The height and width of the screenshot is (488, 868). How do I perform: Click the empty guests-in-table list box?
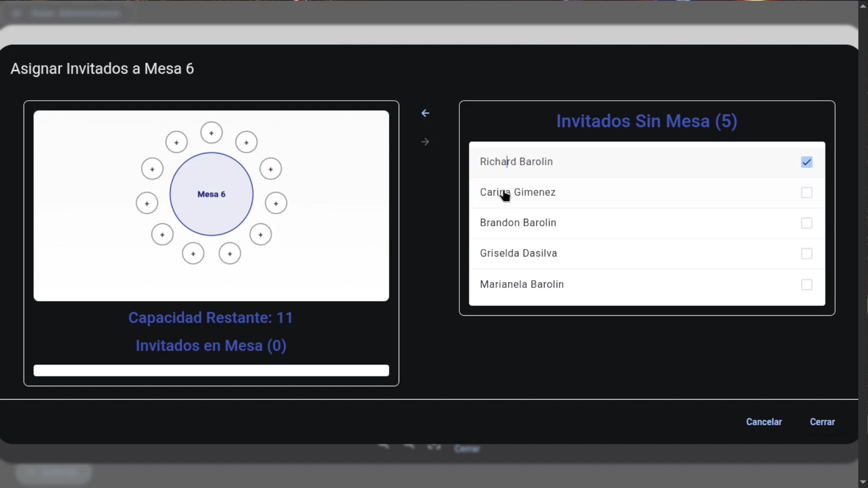pos(211,371)
